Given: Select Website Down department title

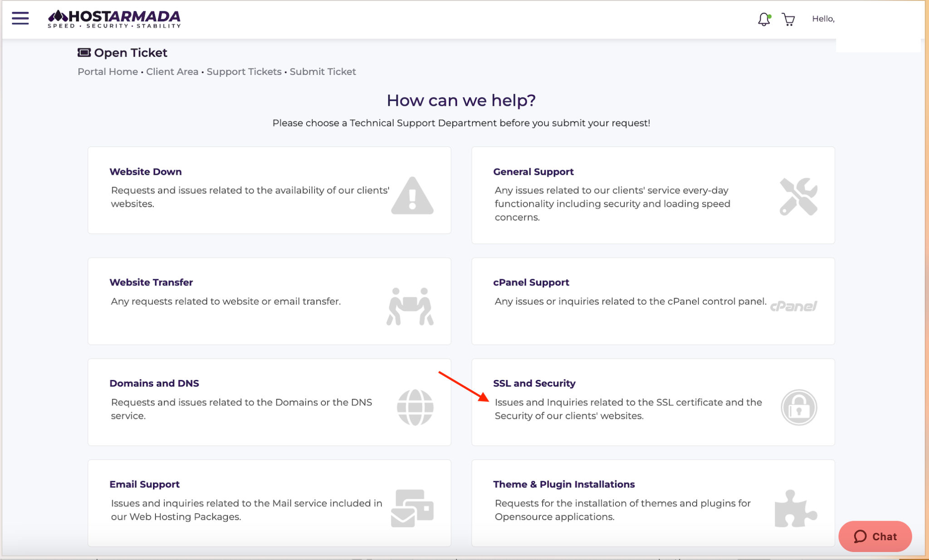Looking at the screenshot, I should [146, 172].
